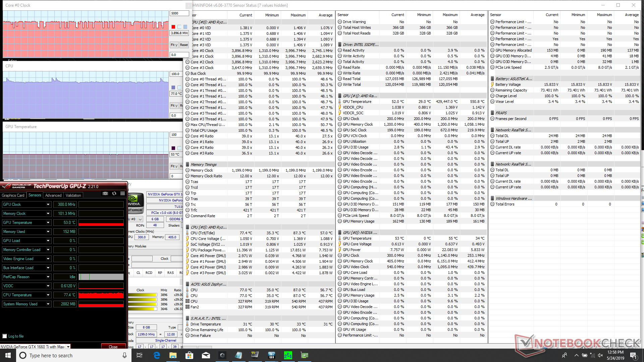Open the Microsoft Store taskbar icon

[189, 355]
